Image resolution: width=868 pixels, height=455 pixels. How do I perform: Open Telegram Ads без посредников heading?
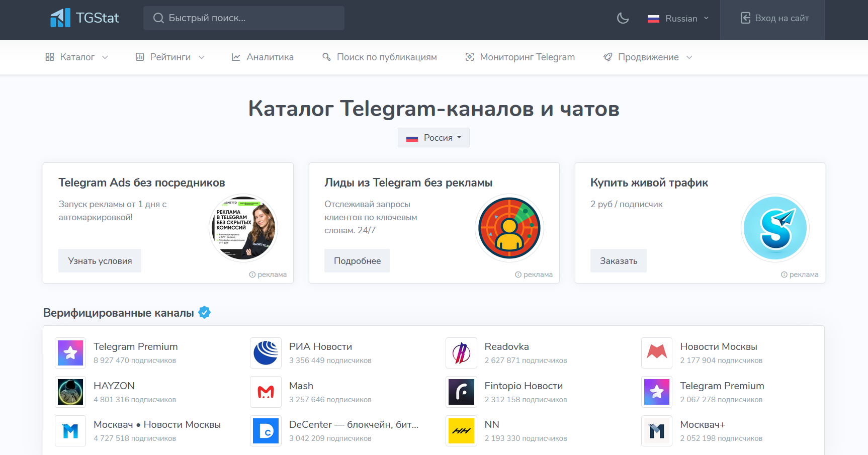(x=141, y=183)
